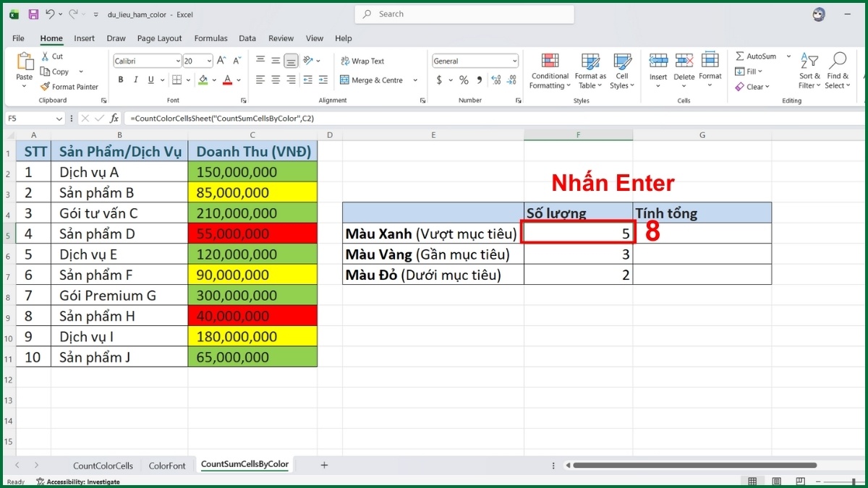Toggle Bold formatting

pos(119,80)
